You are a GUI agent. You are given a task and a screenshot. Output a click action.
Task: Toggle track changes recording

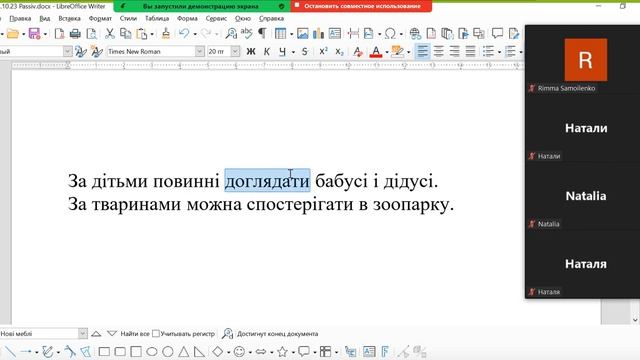pyautogui.click(x=513, y=33)
